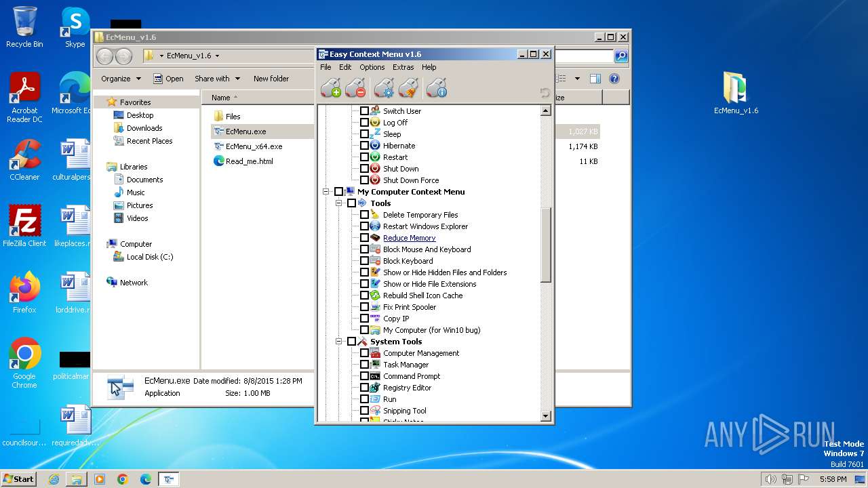The image size is (868, 488).
Task: Collapse the My Computer Context Menu node
Action: click(326, 192)
